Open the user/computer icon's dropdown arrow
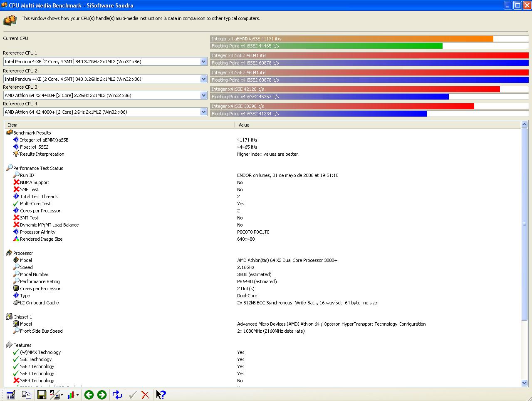 point(62,395)
